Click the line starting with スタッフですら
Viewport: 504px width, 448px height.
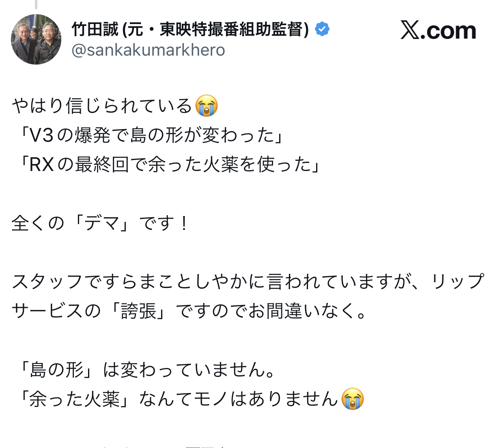(248, 281)
